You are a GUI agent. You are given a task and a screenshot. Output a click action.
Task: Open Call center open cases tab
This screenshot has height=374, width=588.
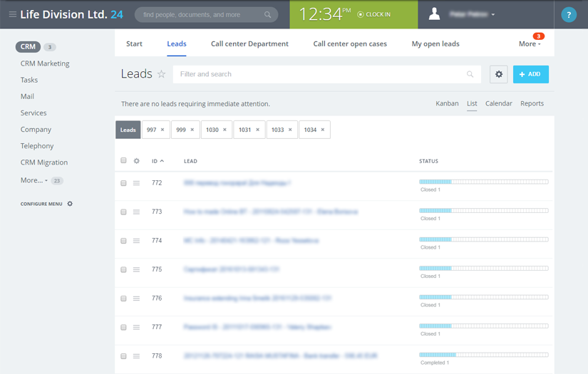350,44
